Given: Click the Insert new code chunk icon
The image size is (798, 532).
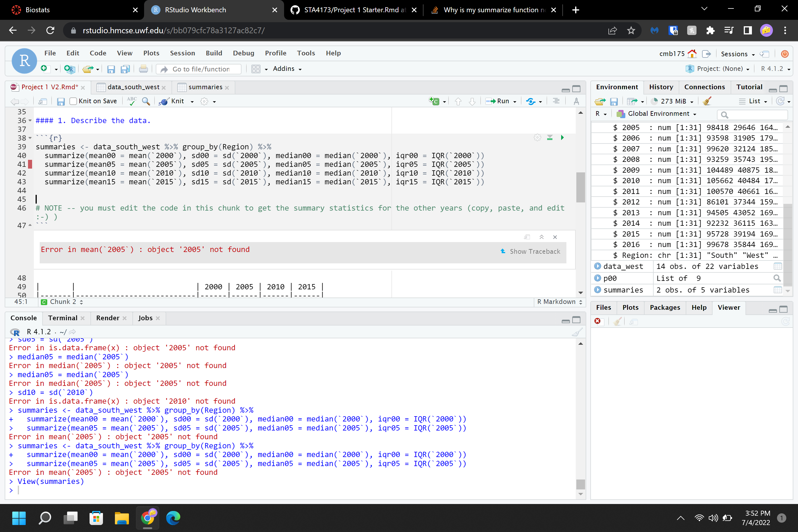Looking at the screenshot, I should tap(434, 101).
